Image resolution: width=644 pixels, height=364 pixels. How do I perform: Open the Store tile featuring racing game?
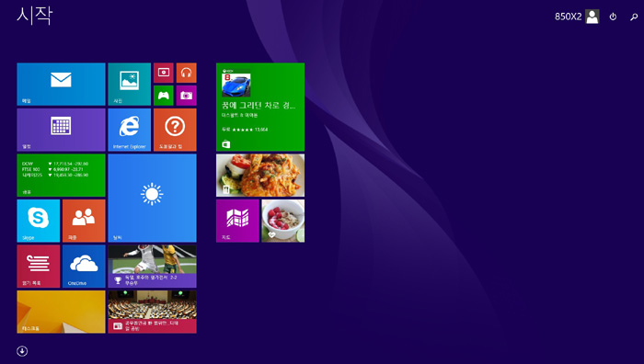[x=260, y=108]
